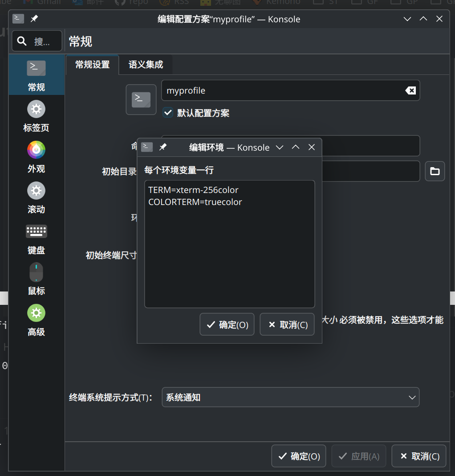Toggle the 默认配置方案 checkbox

pyautogui.click(x=168, y=113)
